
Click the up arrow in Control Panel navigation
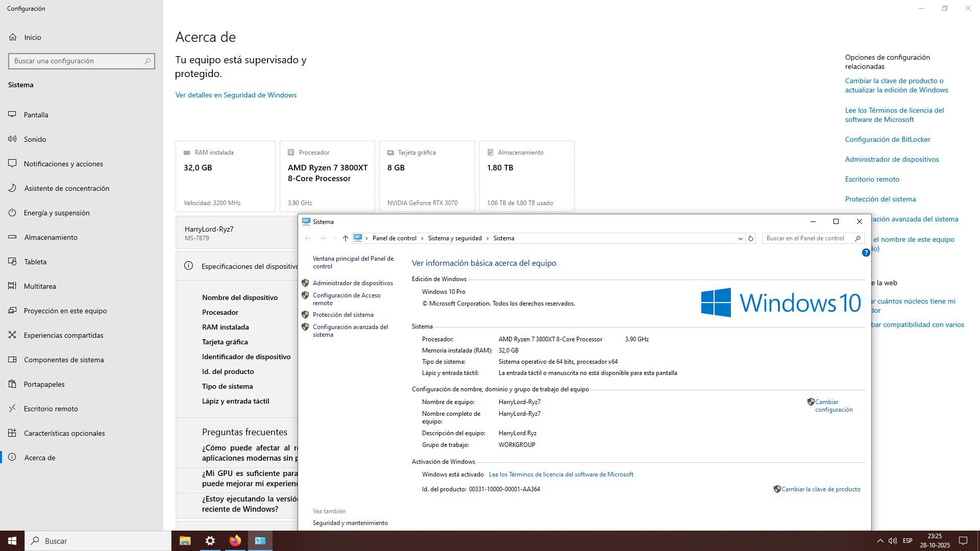(346, 238)
